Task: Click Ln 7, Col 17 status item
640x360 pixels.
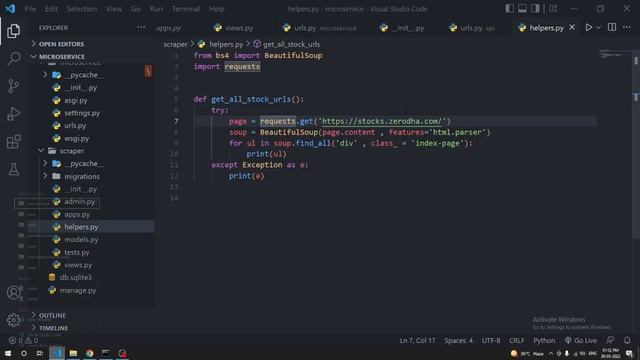Action: point(417,340)
